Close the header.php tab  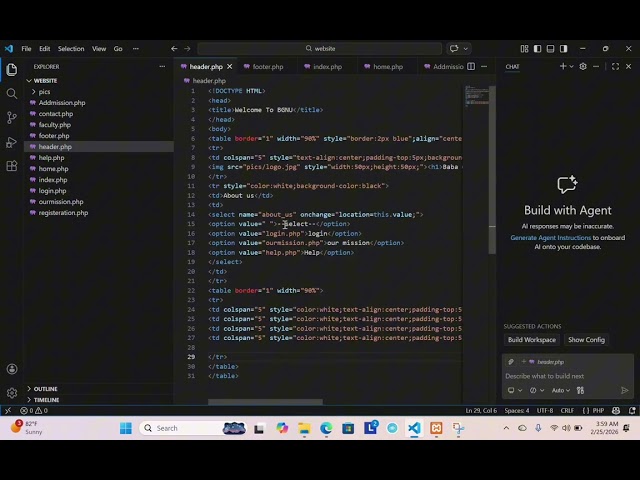(x=230, y=67)
